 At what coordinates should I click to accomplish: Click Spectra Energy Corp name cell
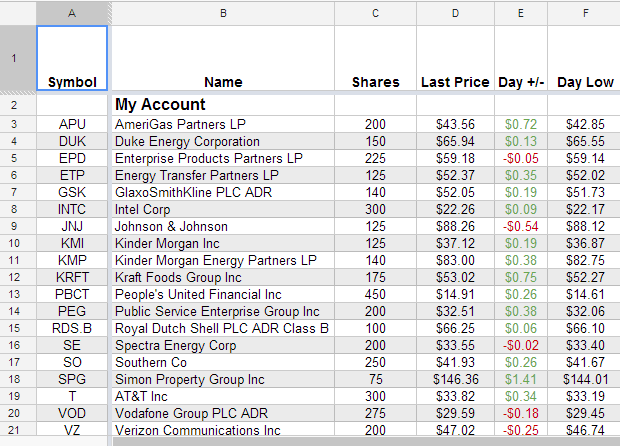[x=223, y=345]
